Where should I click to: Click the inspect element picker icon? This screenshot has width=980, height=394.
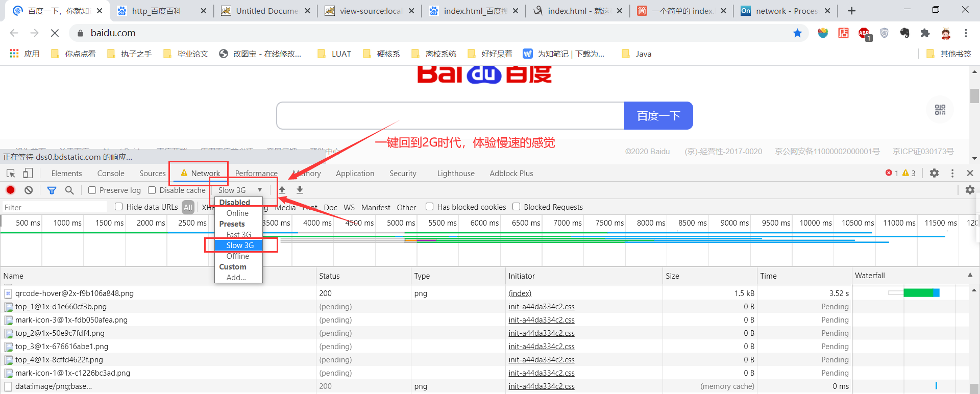[11, 173]
